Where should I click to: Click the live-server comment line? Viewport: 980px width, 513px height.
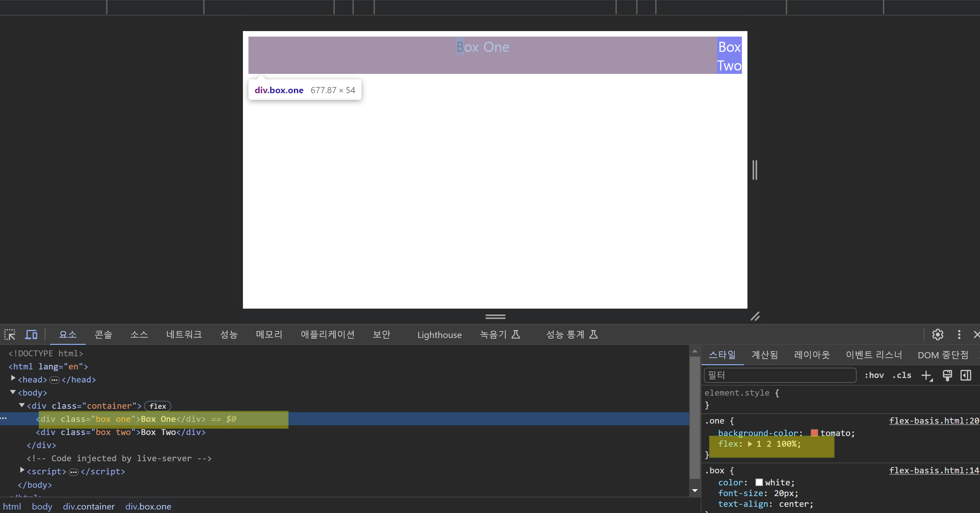(x=119, y=458)
